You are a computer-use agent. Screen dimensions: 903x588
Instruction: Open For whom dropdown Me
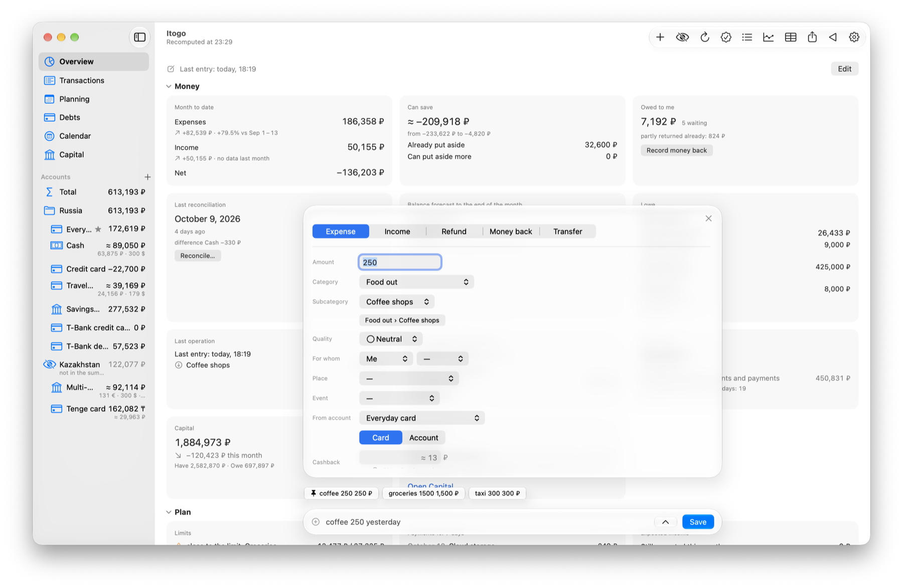[386, 358]
